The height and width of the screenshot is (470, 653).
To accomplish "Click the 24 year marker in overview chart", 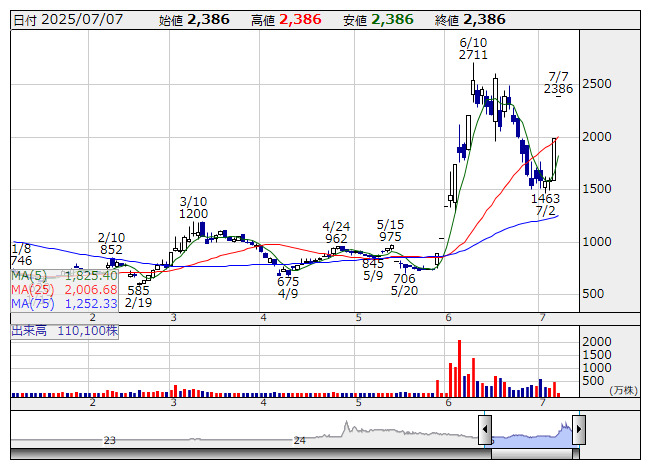I will [299, 440].
